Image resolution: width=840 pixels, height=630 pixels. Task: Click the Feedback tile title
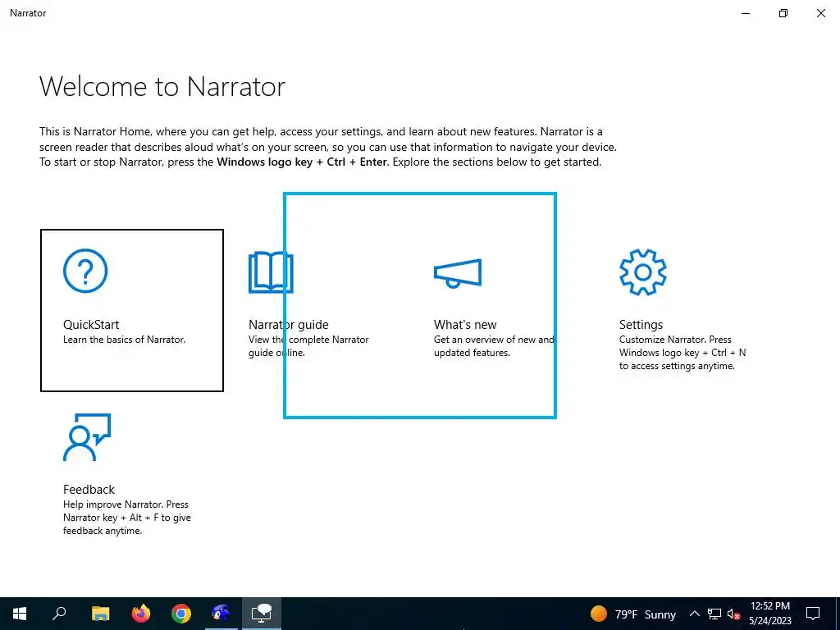pos(89,490)
